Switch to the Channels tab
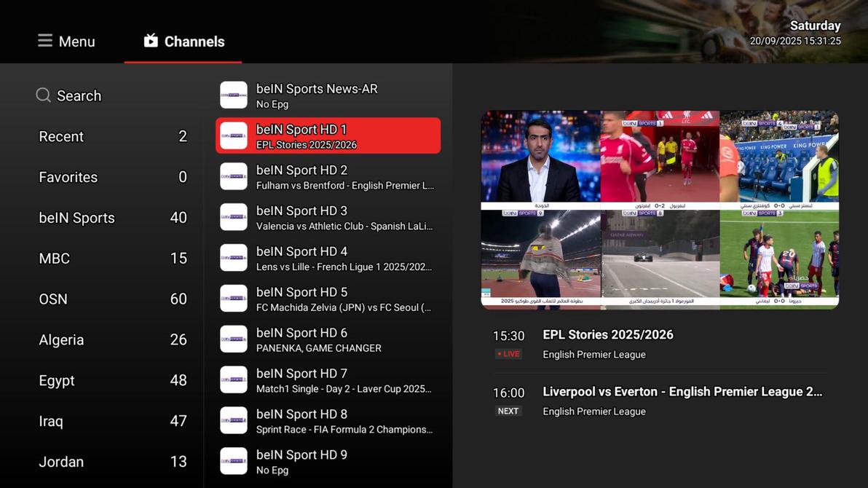 [x=183, y=41]
